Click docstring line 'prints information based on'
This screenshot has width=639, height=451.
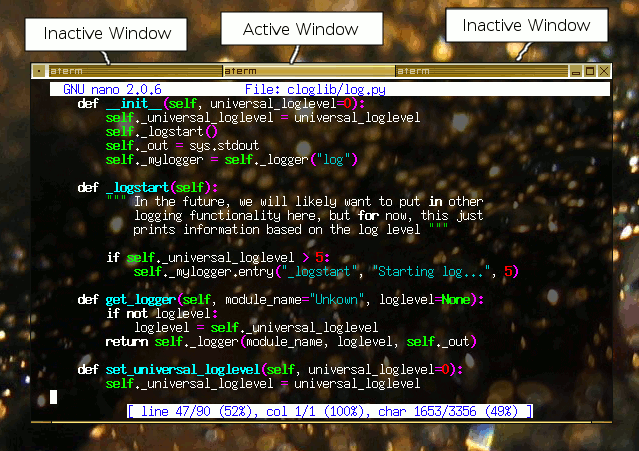[291, 229]
